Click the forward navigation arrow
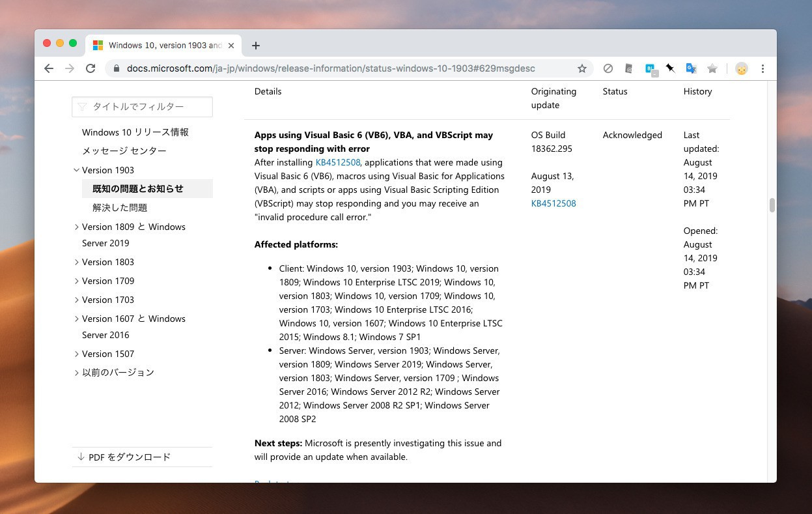The width and height of the screenshot is (812, 514). click(x=70, y=68)
